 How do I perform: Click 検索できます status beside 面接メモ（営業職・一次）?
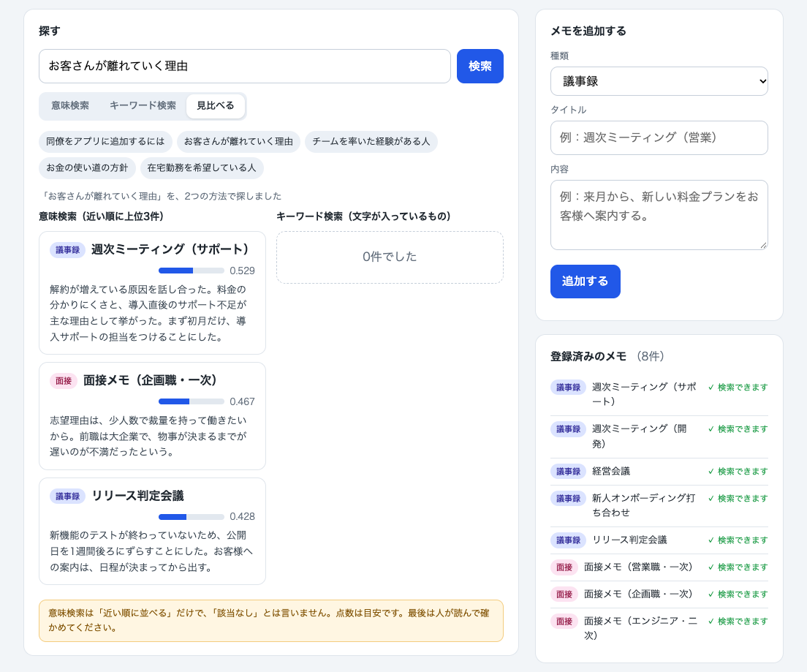coord(738,567)
